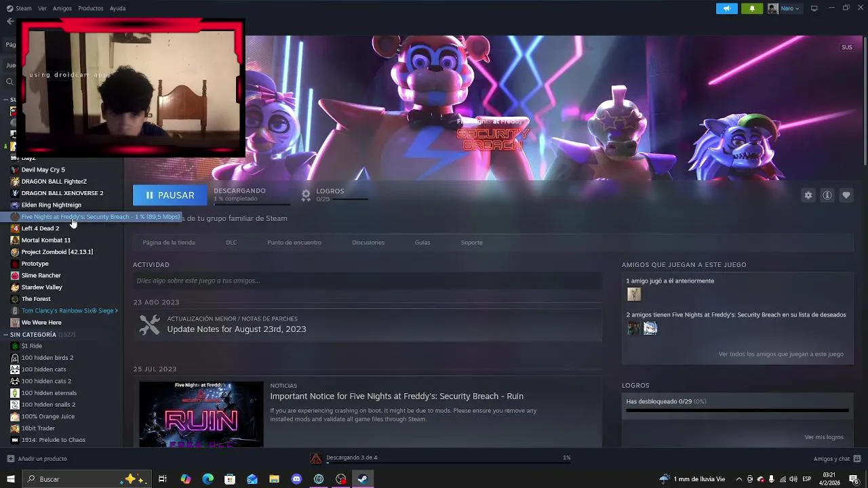This screenshot has height=488, width=868.
Task: Select Left 4 Dead 2 in library
Action: 40,228
